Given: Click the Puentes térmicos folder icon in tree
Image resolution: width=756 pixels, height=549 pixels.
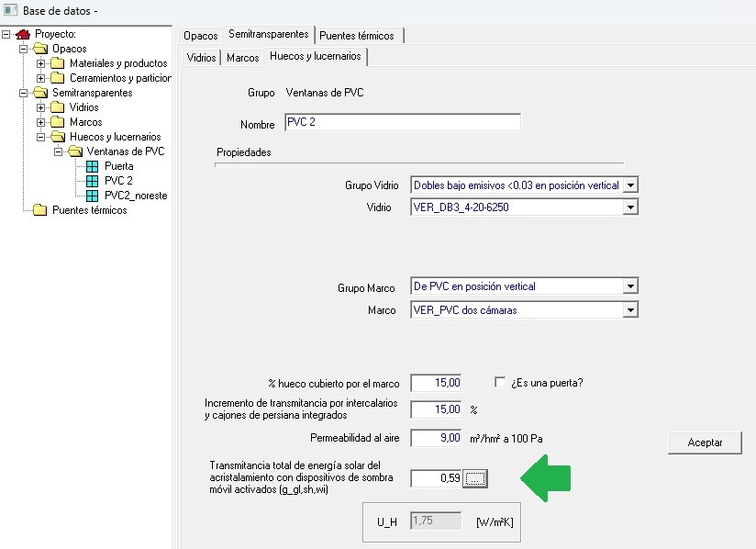Looking at the screenshot, I should coord(40,210).
